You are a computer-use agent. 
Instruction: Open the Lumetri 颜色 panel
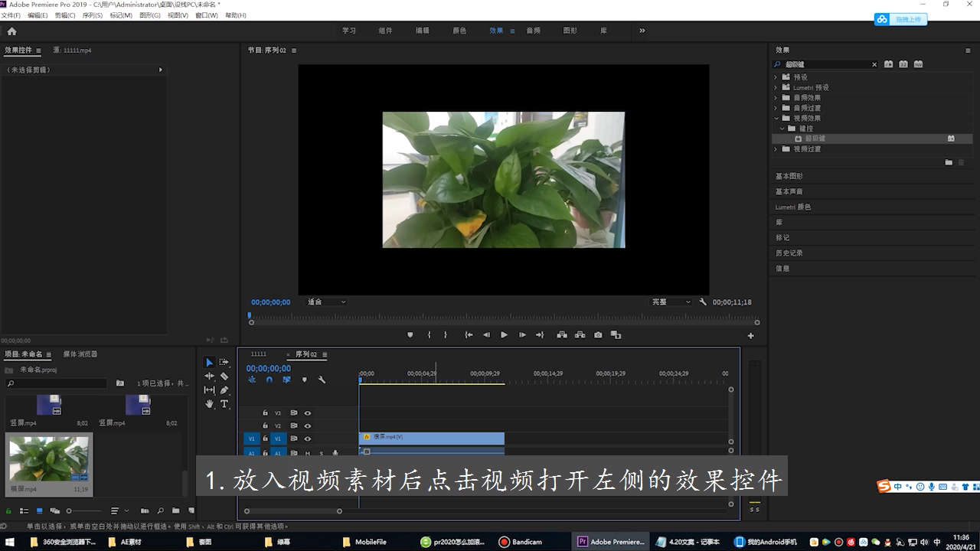(x=793, y=207)
